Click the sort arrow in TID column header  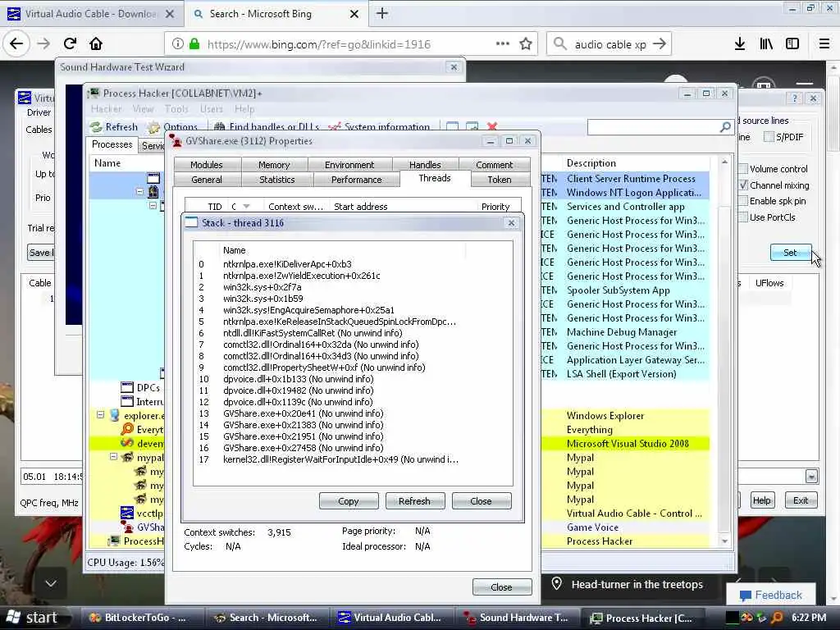coord(246,206)
